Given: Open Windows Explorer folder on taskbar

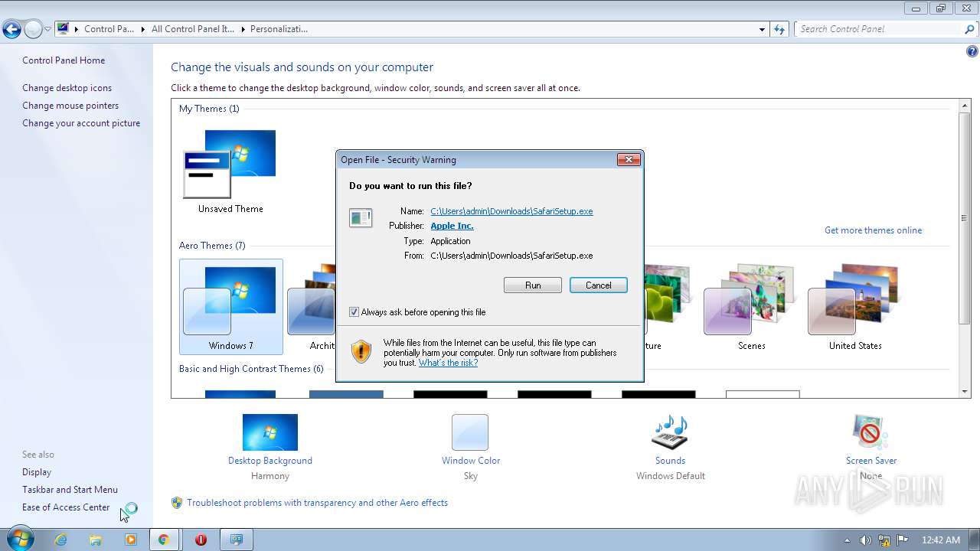Looking at the screenshot, I should [96, 540].
